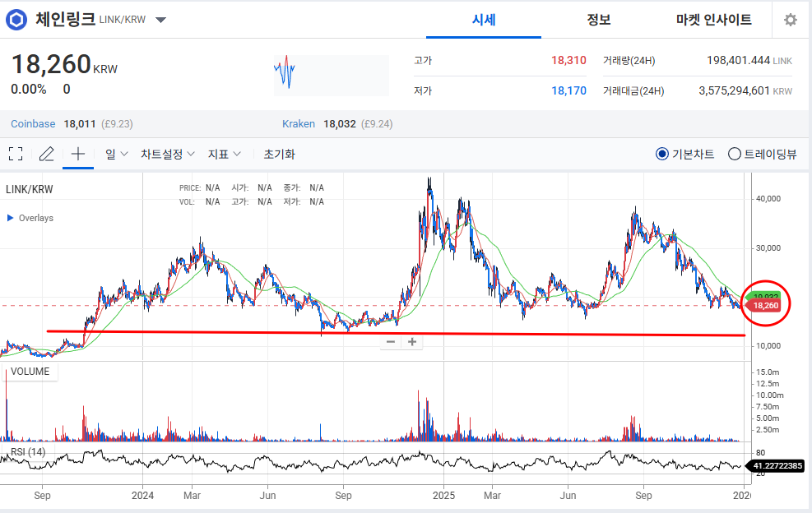Screen dimensions: 812x513
Task: Zoom in the chart with plus button
Action: click(x=412, y=342)
